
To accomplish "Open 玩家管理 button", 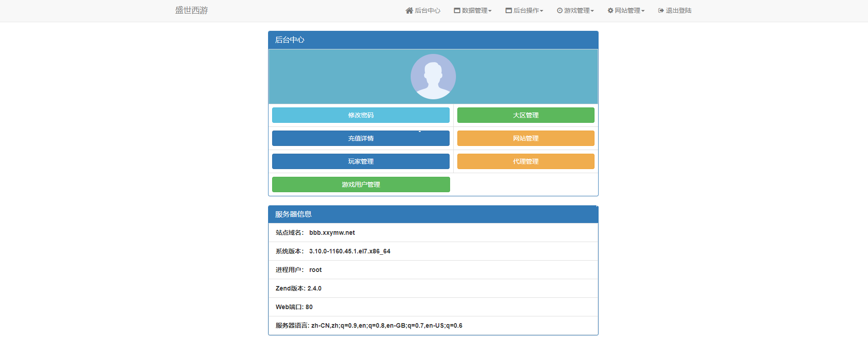I will [x=361, y=161].
